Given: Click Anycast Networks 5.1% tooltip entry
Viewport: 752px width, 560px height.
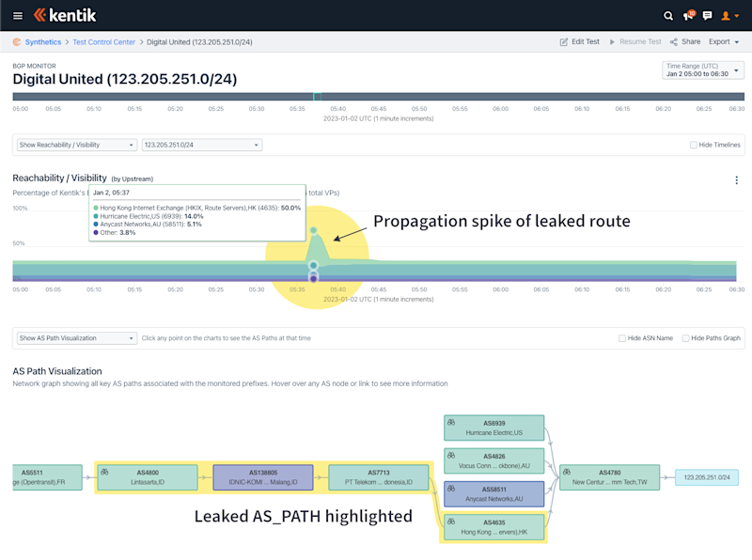Looking at the screenshot, I should pyautogui.click(x=148, y=224).
